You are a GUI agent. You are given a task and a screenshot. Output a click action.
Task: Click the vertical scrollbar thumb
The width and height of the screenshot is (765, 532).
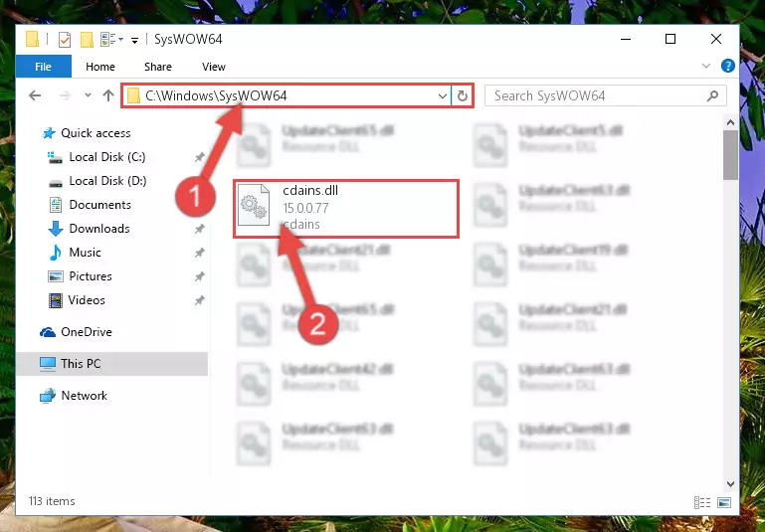(x=730, y=155)
